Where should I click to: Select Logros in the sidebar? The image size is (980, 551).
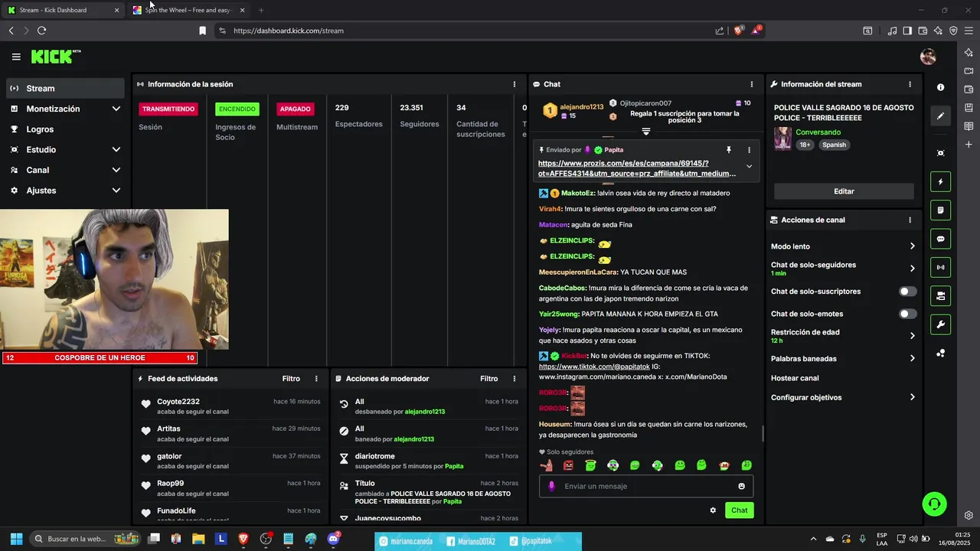[x=64, y=129]
